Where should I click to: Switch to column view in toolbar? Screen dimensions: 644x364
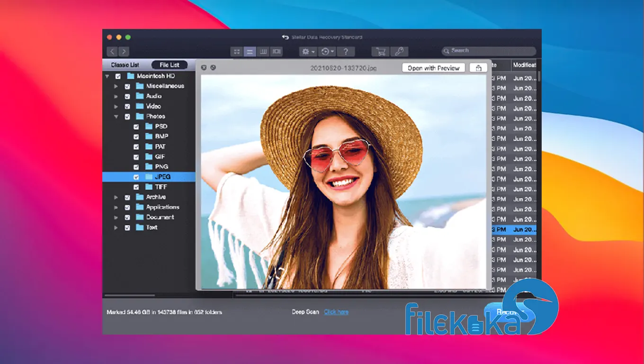point(263,51)
